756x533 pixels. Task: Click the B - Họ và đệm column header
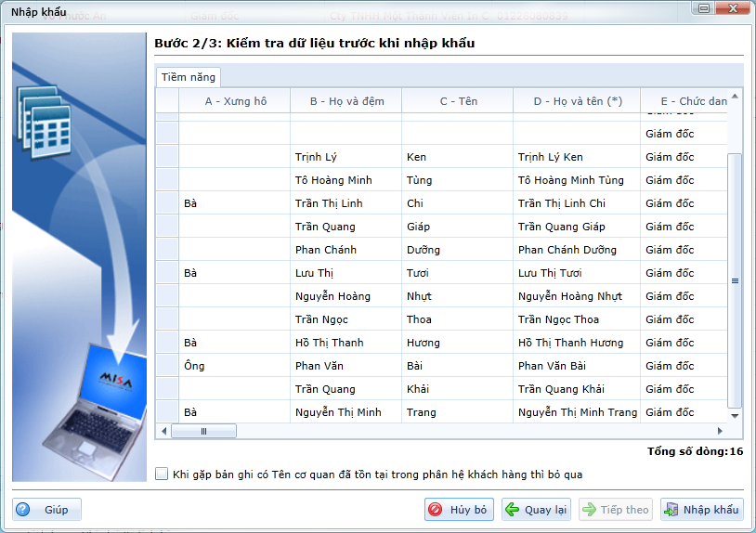(346, 101)
